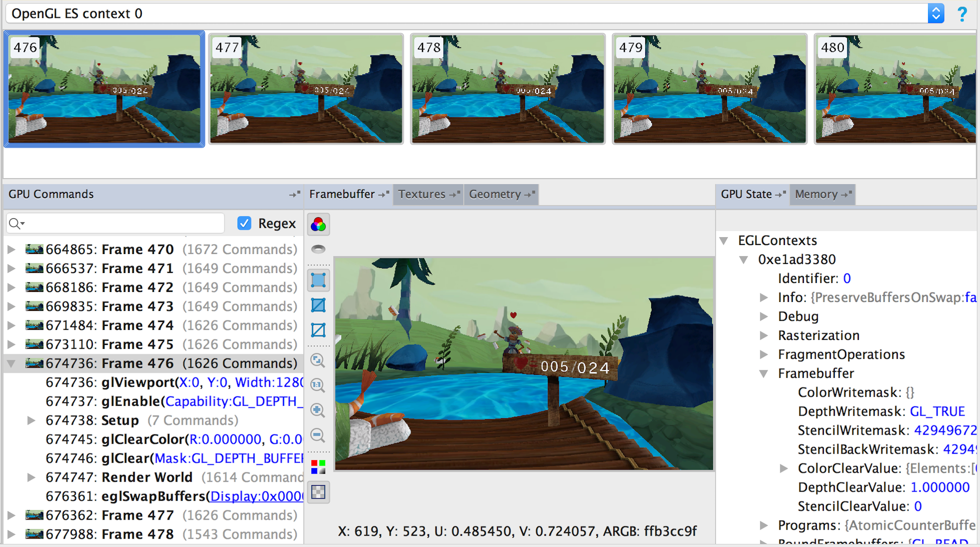Expand the Debug state node

[x=763, y=316]
